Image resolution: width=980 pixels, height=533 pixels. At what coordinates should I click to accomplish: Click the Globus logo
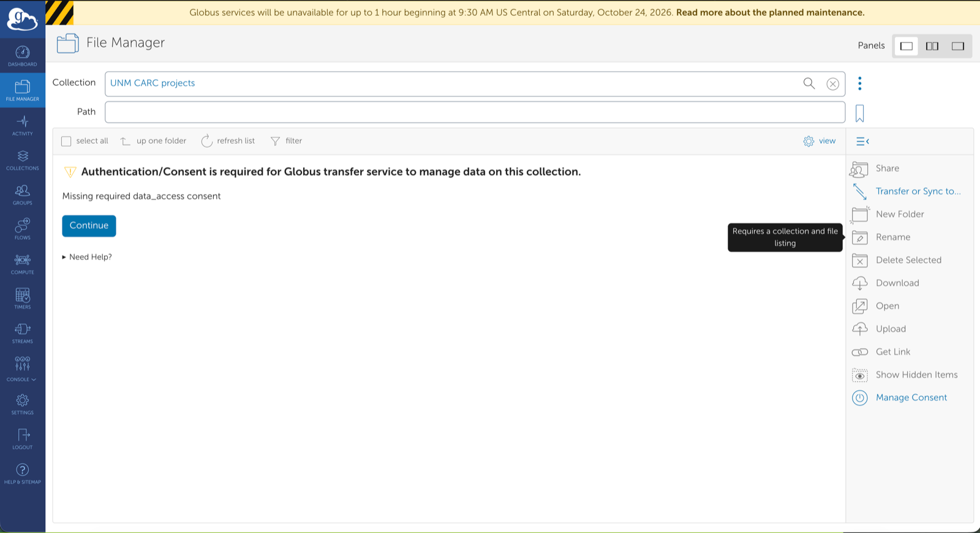point(23,19)
